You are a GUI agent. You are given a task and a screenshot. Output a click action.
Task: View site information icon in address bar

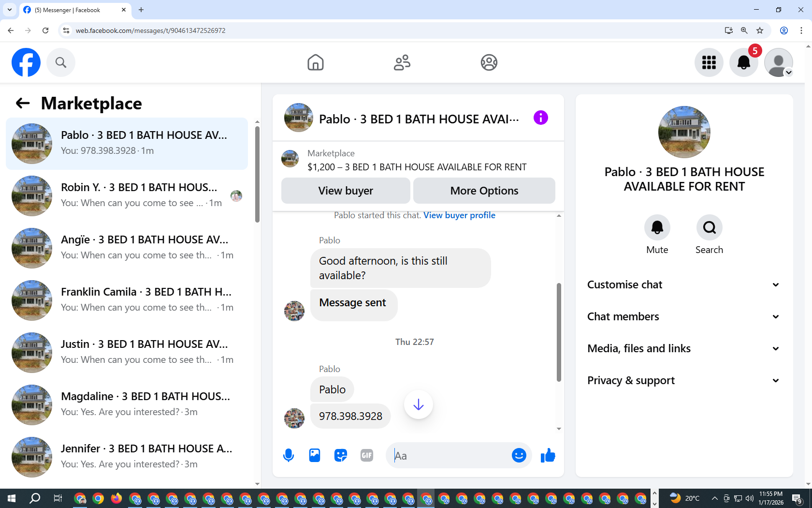click(66, 30)
